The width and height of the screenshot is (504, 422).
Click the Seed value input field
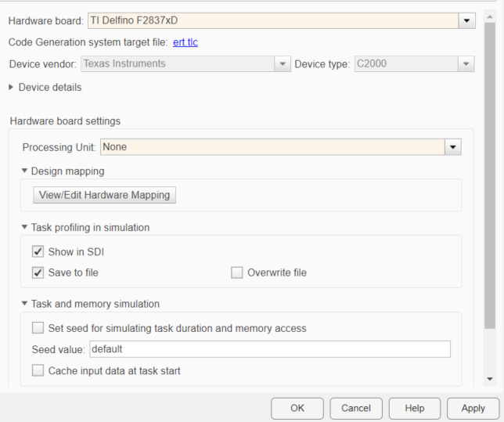[270, 349]
